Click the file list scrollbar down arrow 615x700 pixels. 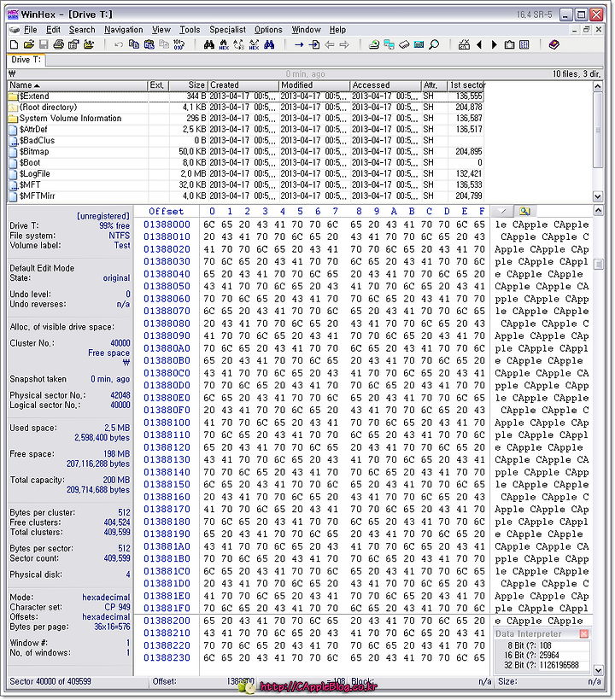pos(598,196)
